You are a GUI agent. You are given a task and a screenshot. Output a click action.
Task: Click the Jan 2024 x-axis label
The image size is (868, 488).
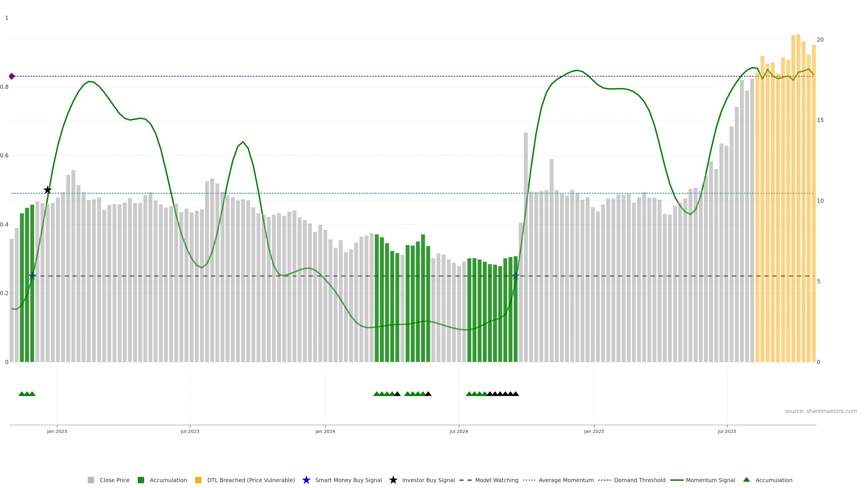[x=325, y=432]
